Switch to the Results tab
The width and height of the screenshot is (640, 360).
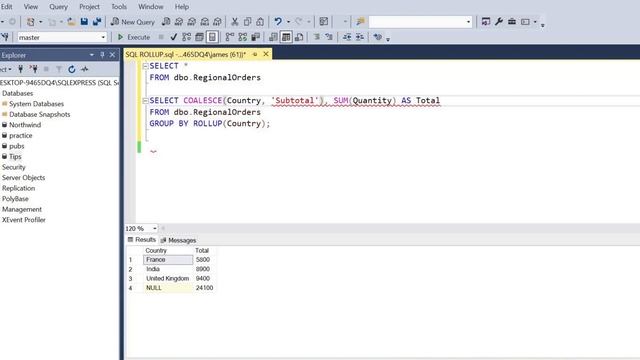(142, 240)
